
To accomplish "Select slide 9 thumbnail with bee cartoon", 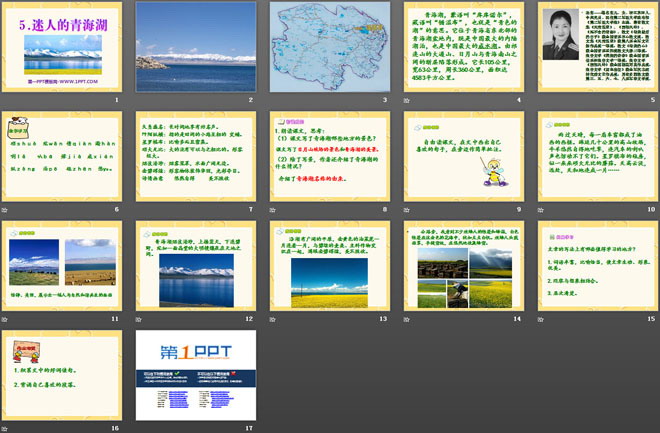I will point(464,157).
